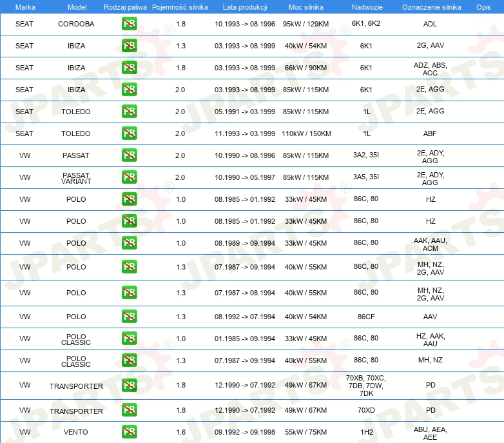This screenshot has width=504, height=443.
Task: Click fuel icon in PASSAT 3A2 row
Action: pos(129,155)
